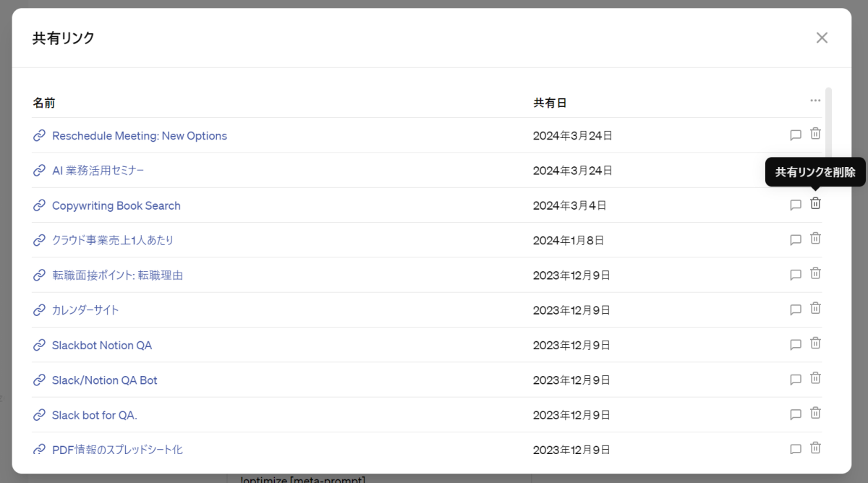View source chat for 転職面接ポイント: 転職理由
Viewport: 868px width, 483px height.
pos(796,275)
